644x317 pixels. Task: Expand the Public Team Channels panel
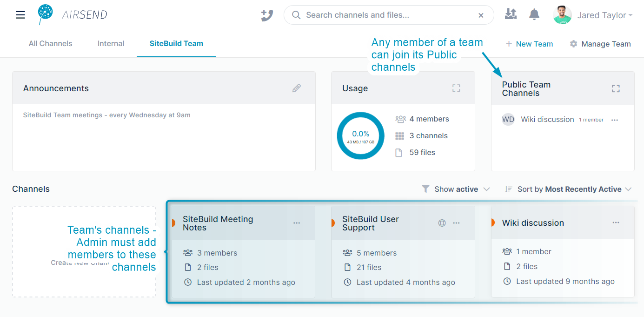(x=616, y=88)
